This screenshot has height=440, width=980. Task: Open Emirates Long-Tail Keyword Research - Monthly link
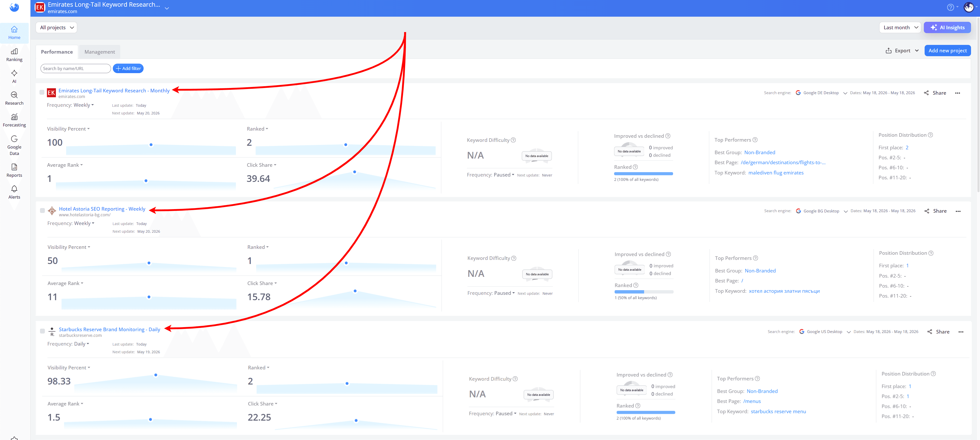click(x=114, y=91)
